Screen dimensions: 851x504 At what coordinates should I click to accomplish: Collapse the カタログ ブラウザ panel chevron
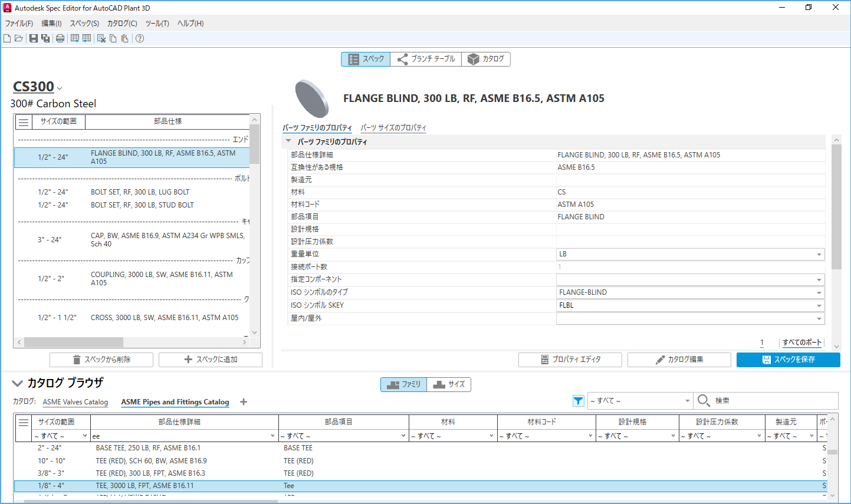coord(18,383)
